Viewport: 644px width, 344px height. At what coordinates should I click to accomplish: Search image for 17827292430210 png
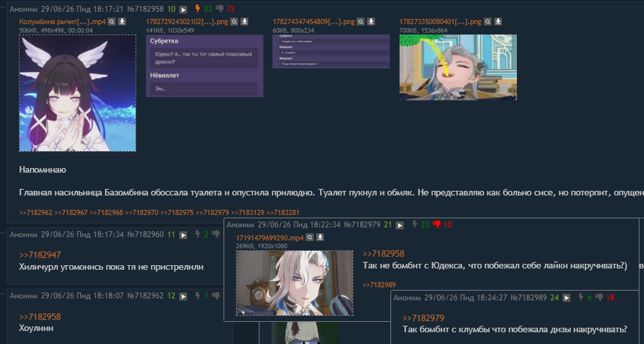pos(234,21)
